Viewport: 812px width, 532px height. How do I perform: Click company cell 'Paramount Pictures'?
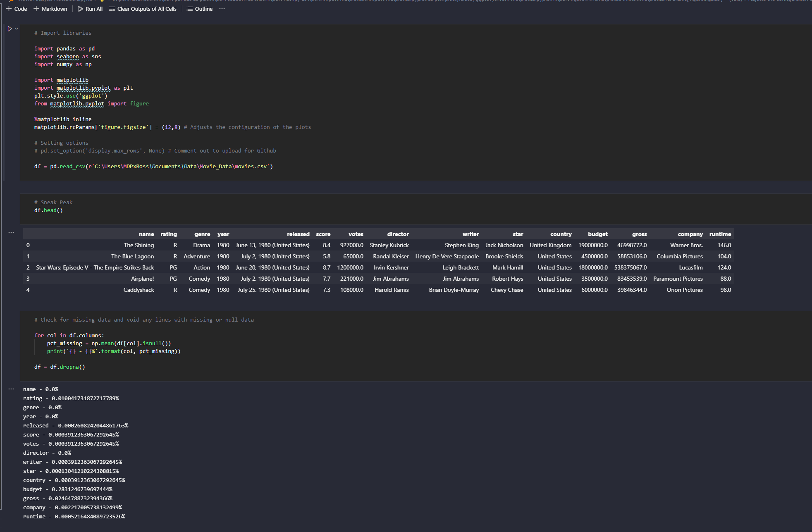[x=678, y=279]
